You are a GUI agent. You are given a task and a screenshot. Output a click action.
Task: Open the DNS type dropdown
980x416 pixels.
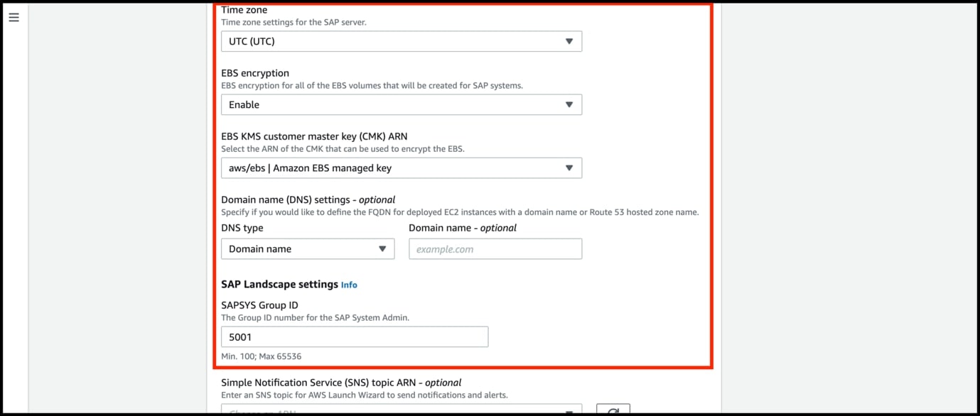(x=308, y=249)
